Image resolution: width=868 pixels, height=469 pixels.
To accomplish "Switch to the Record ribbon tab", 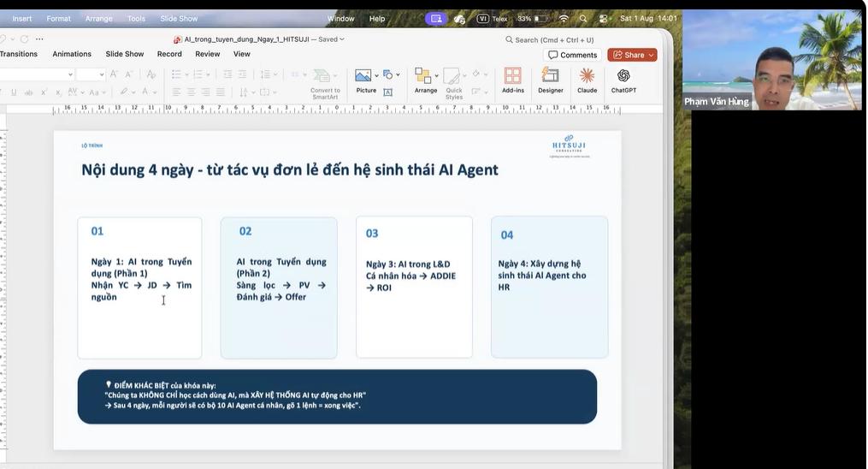I will tap(169, 54).
